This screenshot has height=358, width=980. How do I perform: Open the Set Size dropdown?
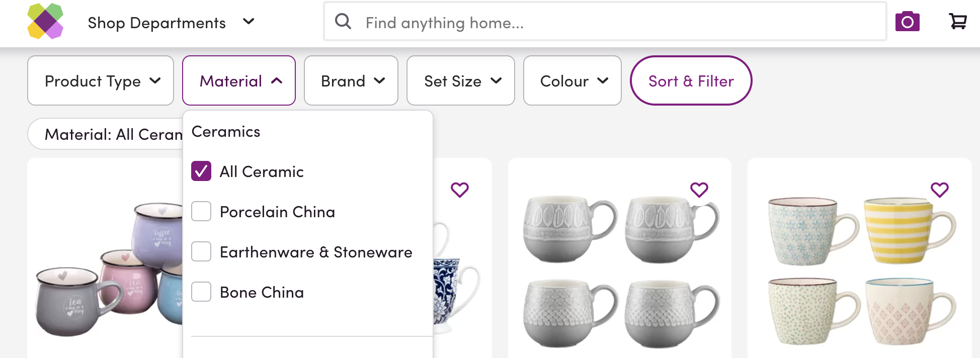[x=461, y=81]
